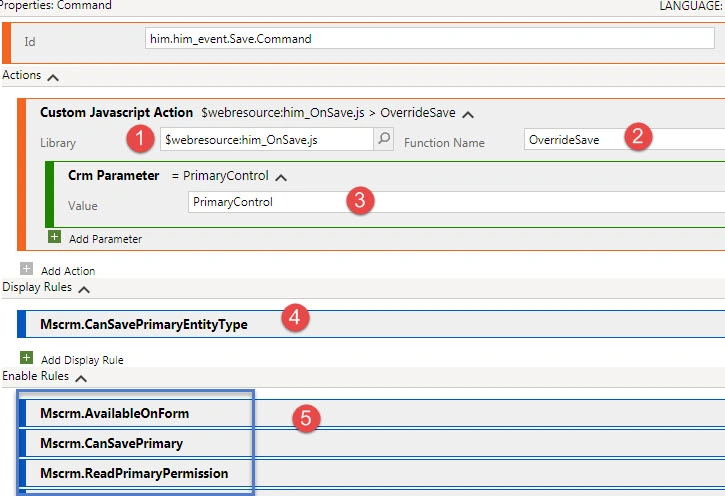This screenshot has height=496, width=725.
Task: Collapse the Enable Rules section chevron
Action: [x=81, y=379]
